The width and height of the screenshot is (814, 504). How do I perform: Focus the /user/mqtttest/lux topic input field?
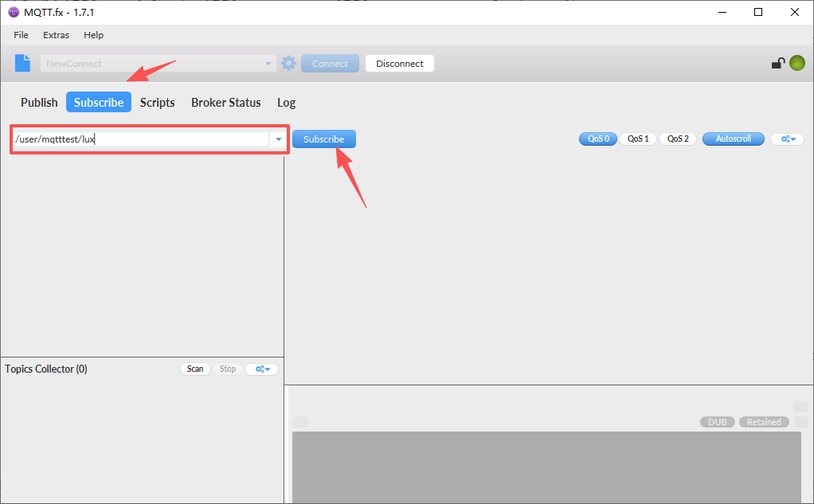click(141, 139)
